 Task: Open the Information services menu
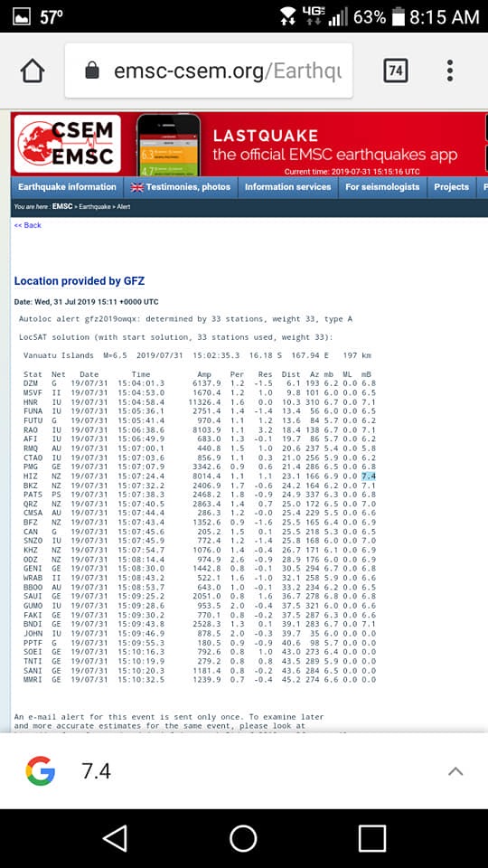click(x=287, y=187)
